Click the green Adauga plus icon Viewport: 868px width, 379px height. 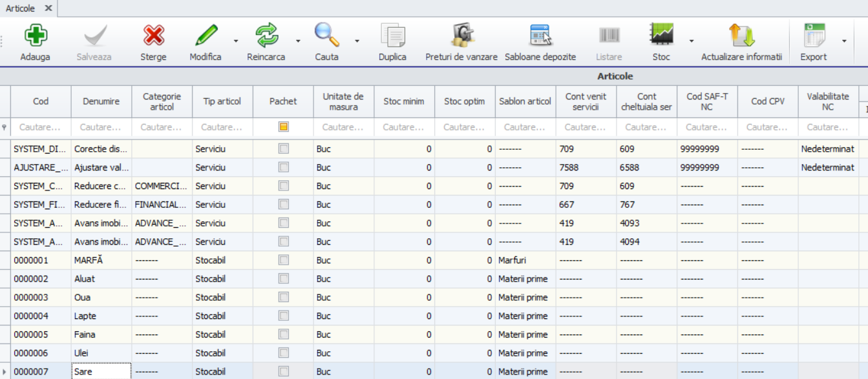pos(35,36)
